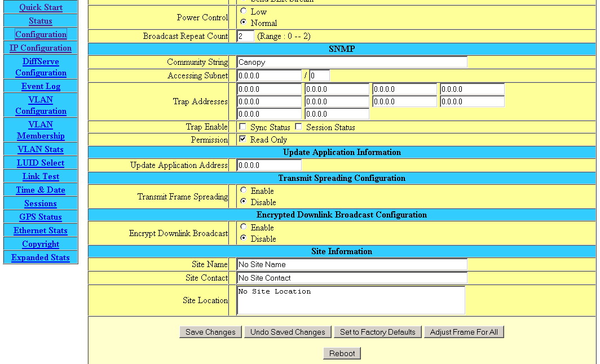Select Normal for Power Control
Image resolution: width=600 pixels, height=364 pixels.
[244, 22]
